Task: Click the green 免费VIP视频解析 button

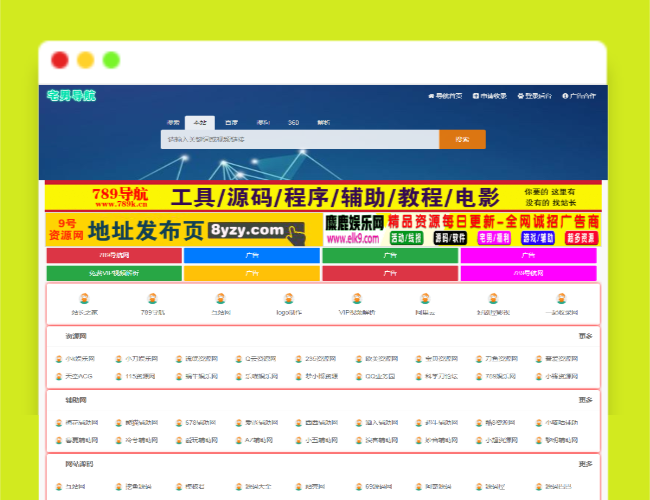Action: pos(114,273)
